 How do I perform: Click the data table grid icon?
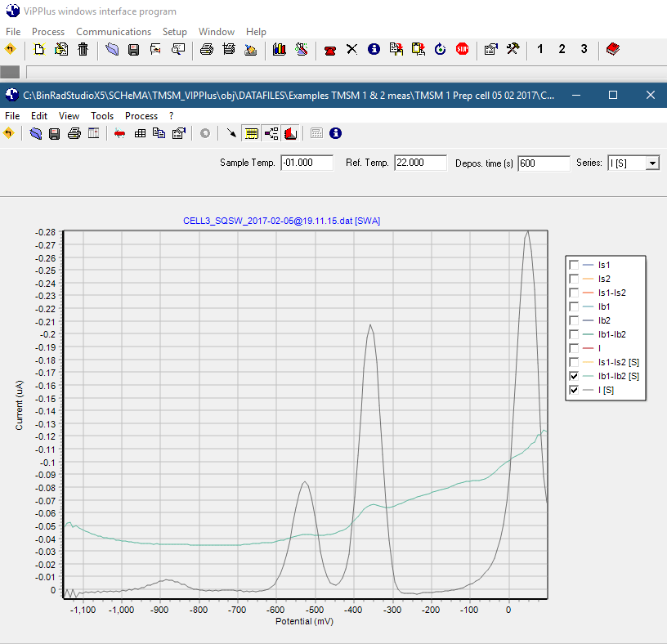pyautogui.click(x=140, y=133)
